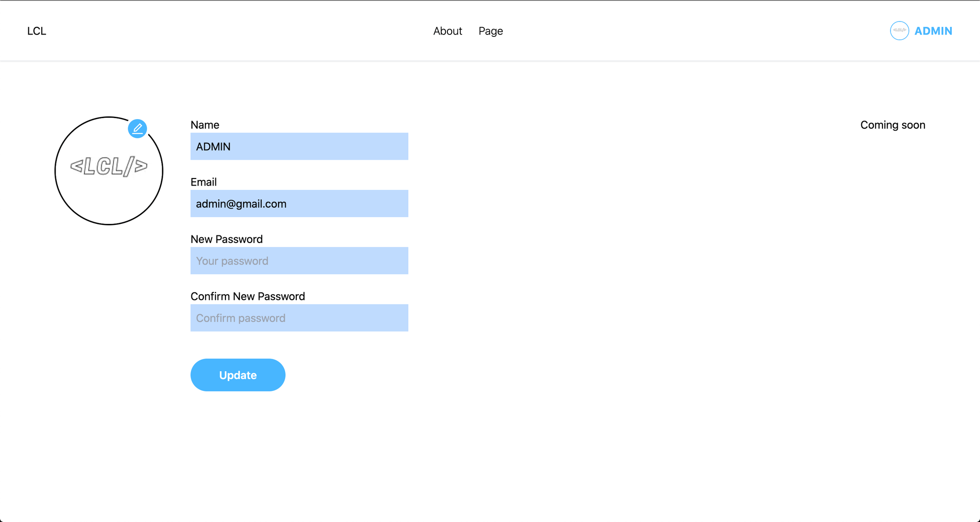Image resolution: width=980 pixels, height=522 pixels.
Task: Click the LCL logo icon in navbar
Action: tap(37, 31)
